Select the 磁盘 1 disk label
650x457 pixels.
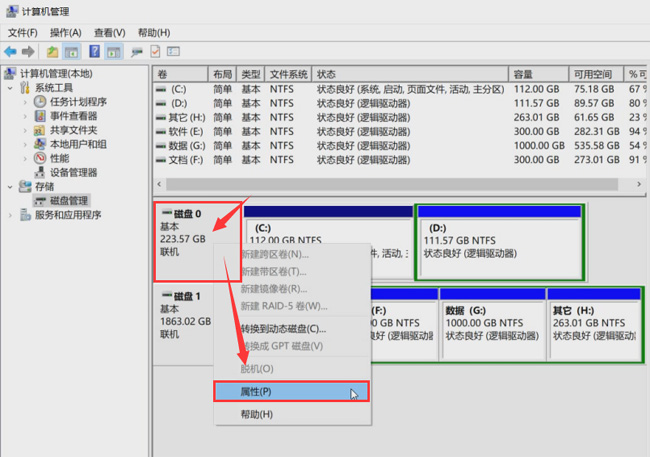coord(187,297)
